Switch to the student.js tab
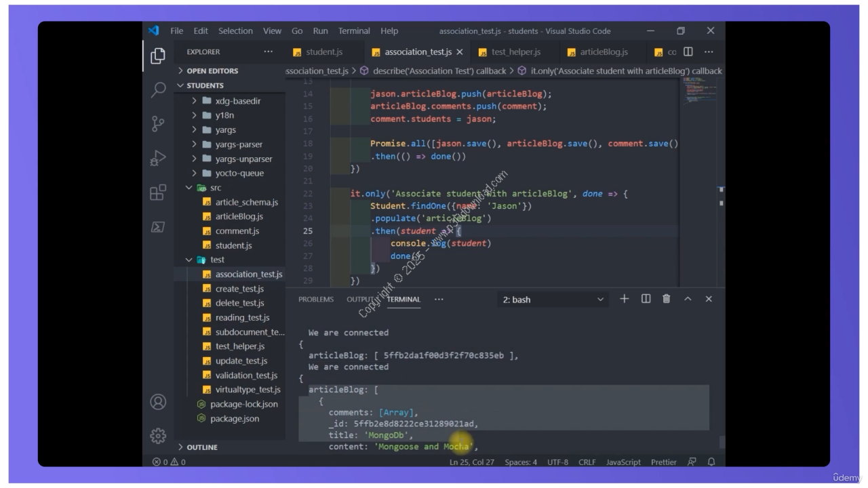Screen dimensions: 868x488 click(325, 52)
